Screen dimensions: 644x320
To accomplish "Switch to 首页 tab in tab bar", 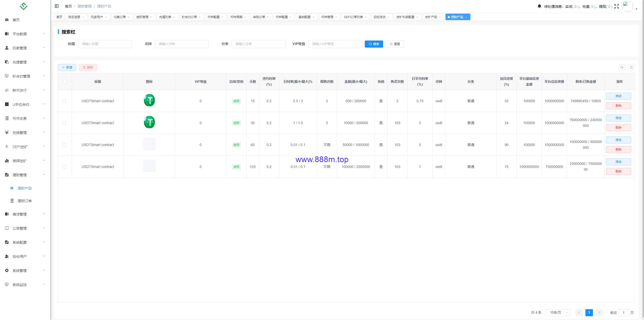I will (x=59, y=17).
